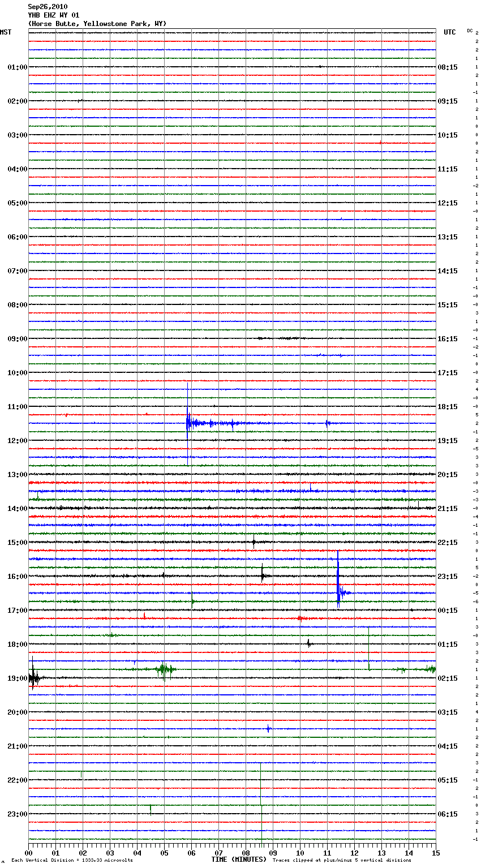Click the large blue seismic event after 11:00

(189, 423)
